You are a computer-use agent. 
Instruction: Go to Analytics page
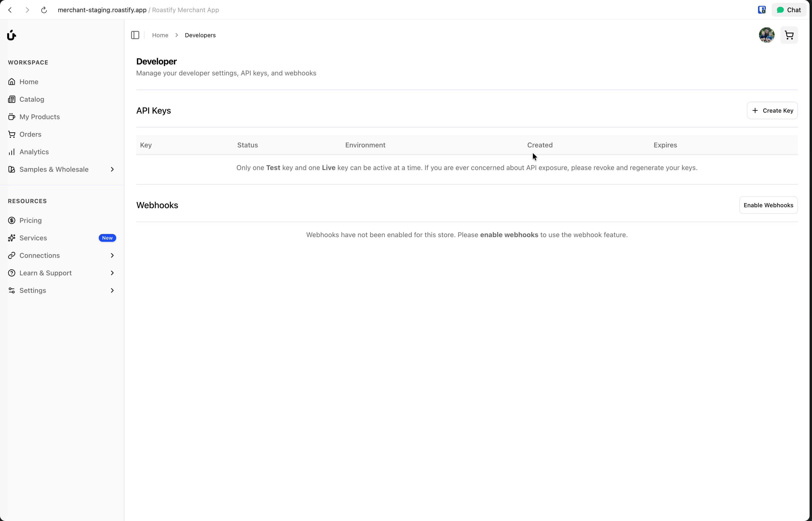tap(34, 152)
